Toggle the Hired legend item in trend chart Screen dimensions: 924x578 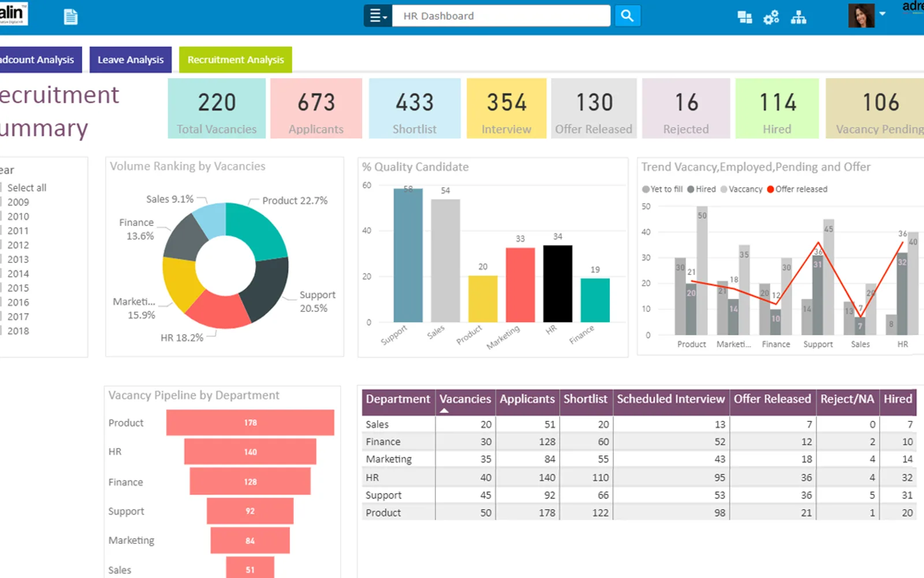[701, 189]
